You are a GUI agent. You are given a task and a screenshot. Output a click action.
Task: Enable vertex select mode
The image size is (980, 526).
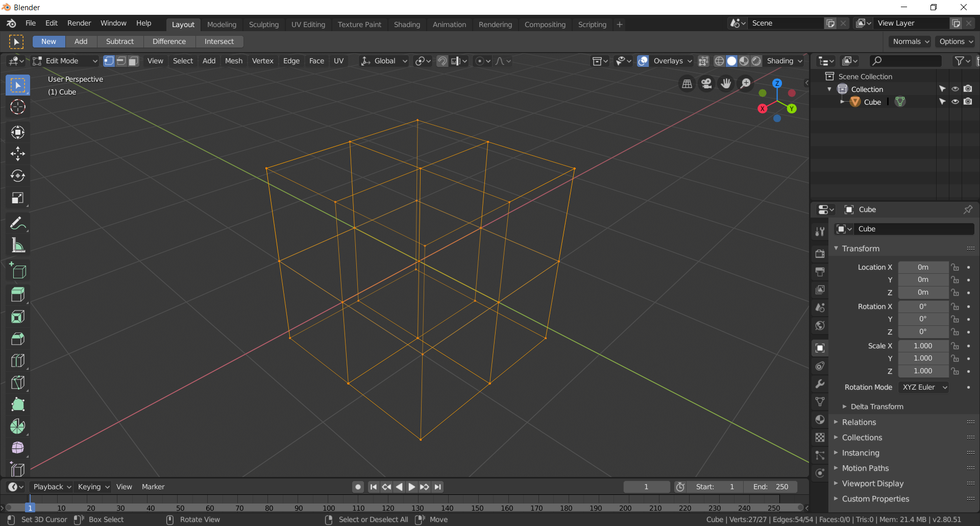click(x=109, y=61)
